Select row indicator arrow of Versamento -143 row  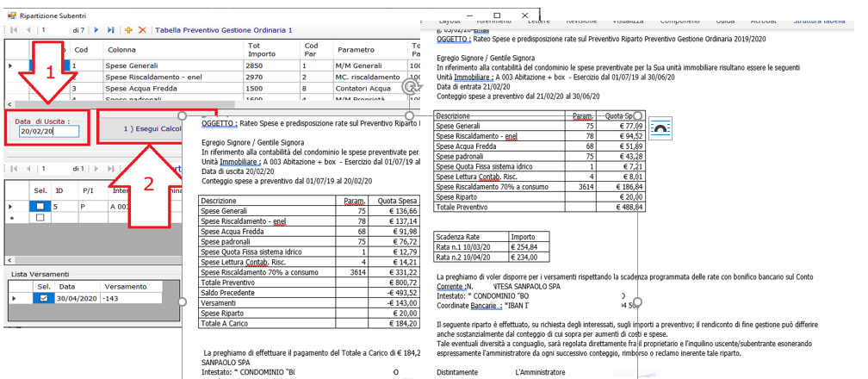tap(15, 298)
